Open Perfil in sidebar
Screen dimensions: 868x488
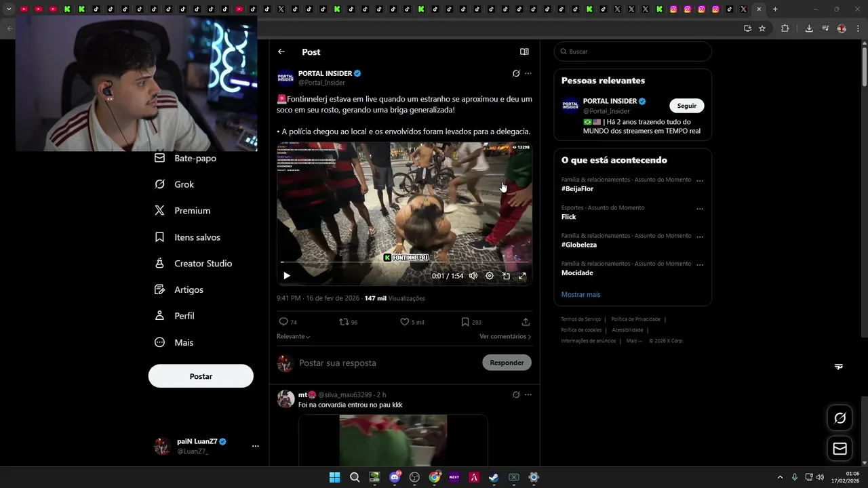click(174, 316)
